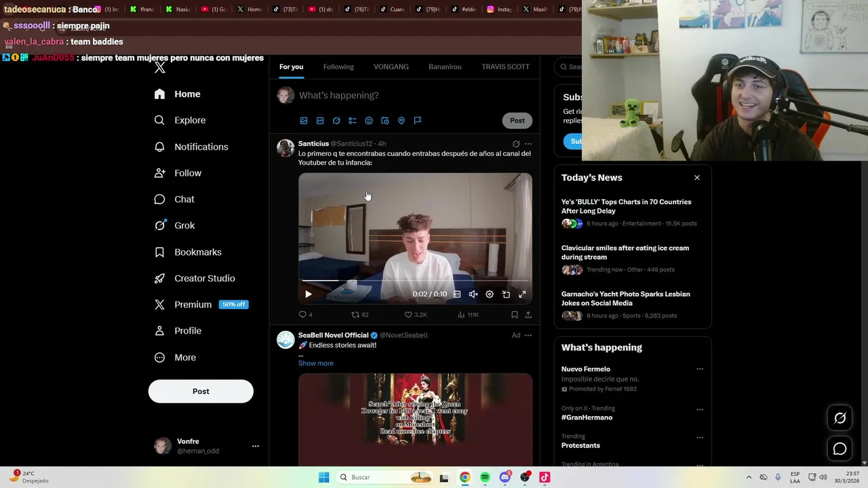Click the X logo in sidebar
This screenshot has height=488, width=868.
(x=160, y=68)
